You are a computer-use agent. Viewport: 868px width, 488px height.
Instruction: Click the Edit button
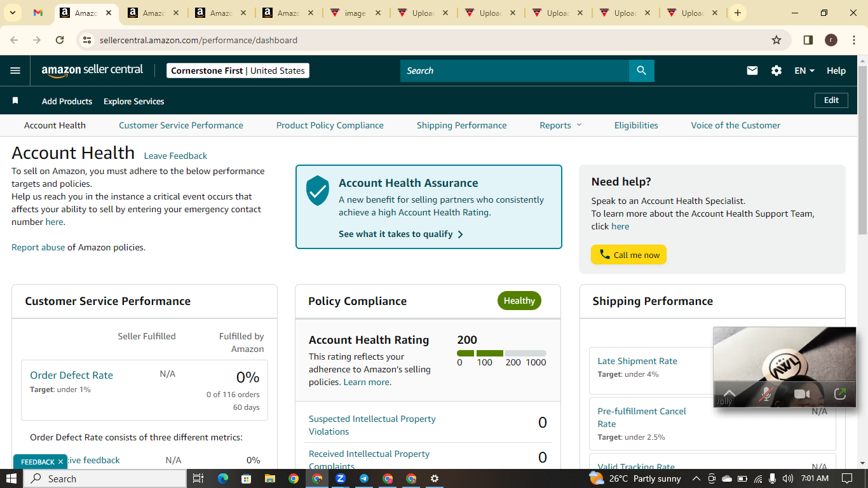click(831, 100)
